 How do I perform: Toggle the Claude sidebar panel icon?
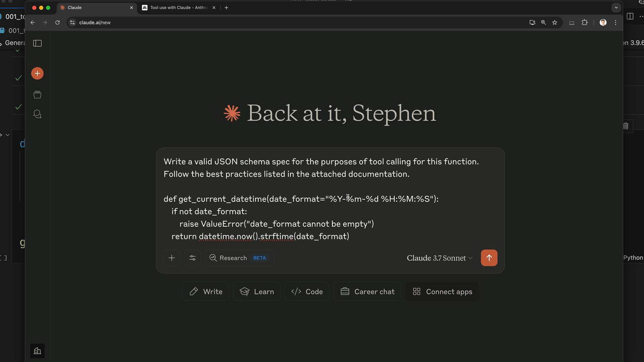click(37, 43)
